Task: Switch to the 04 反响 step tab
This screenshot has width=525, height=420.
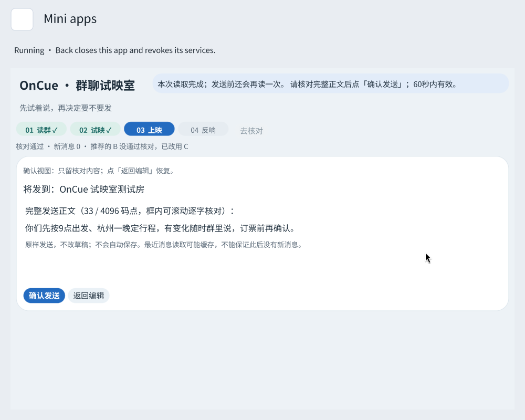Action: tap(203, 130)
